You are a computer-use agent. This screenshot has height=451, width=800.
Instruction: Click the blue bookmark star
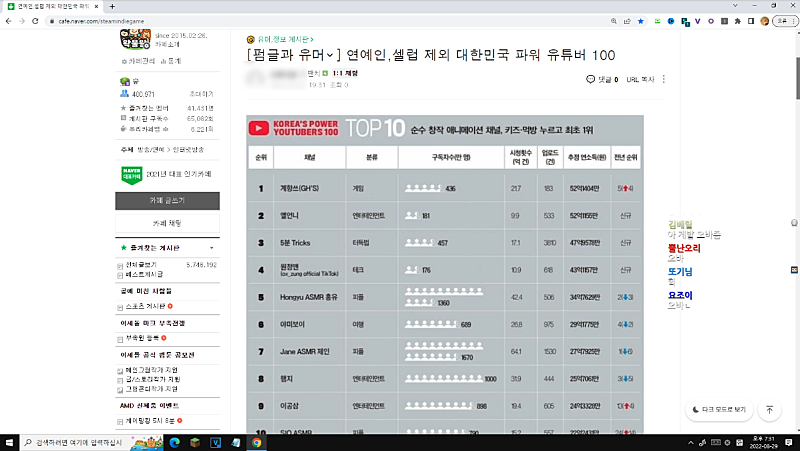click(641, 21)
